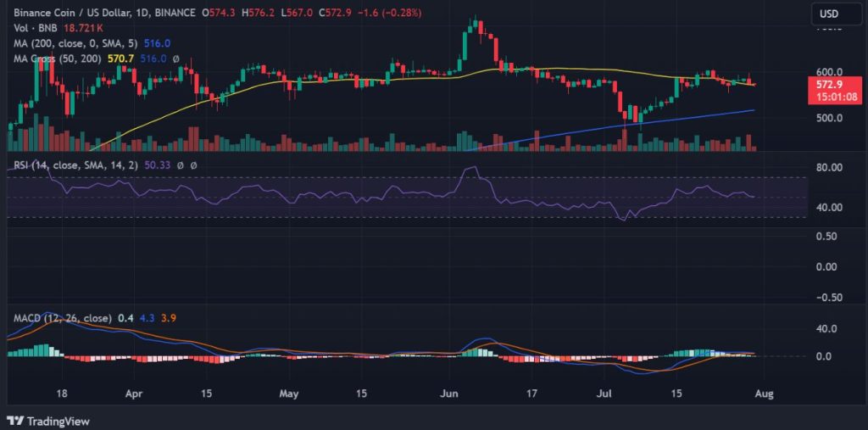Click the 18 date label on time axis
Screen dimensions: 868x430
click(62, 394)
